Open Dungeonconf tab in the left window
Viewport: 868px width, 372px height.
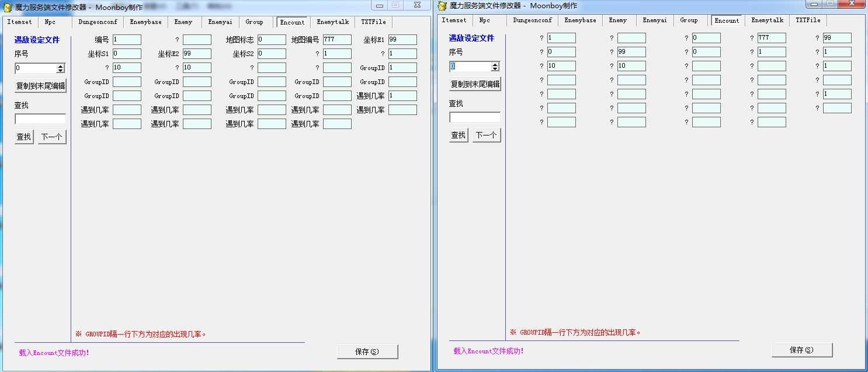(x=98, y=22)
